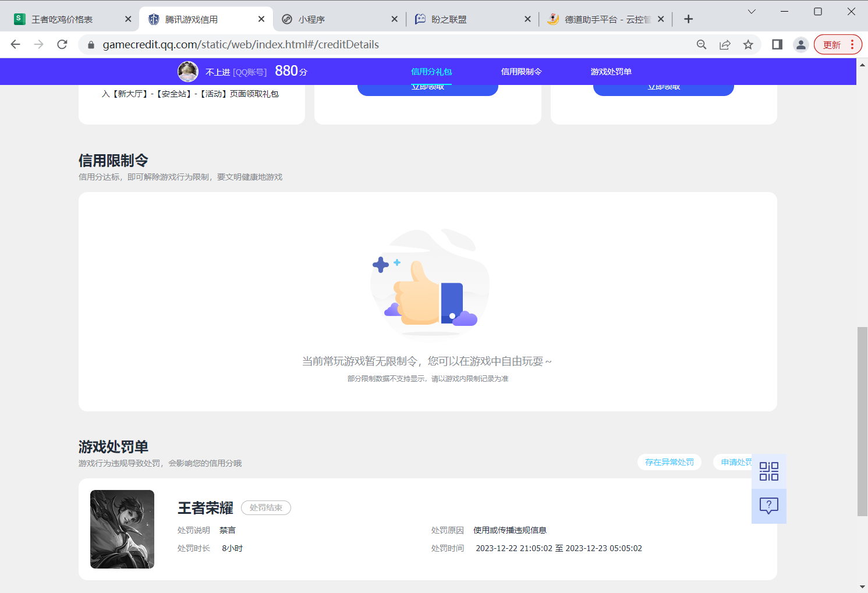Click the 王者荣耀 game cover thumbnail
868x593 pixels.
[x=122, y=529]
